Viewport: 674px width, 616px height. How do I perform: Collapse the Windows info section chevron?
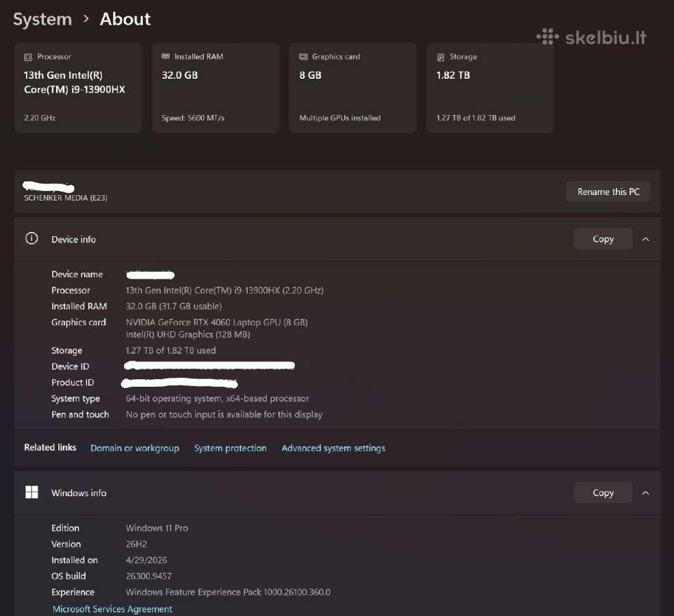point(646,493)
